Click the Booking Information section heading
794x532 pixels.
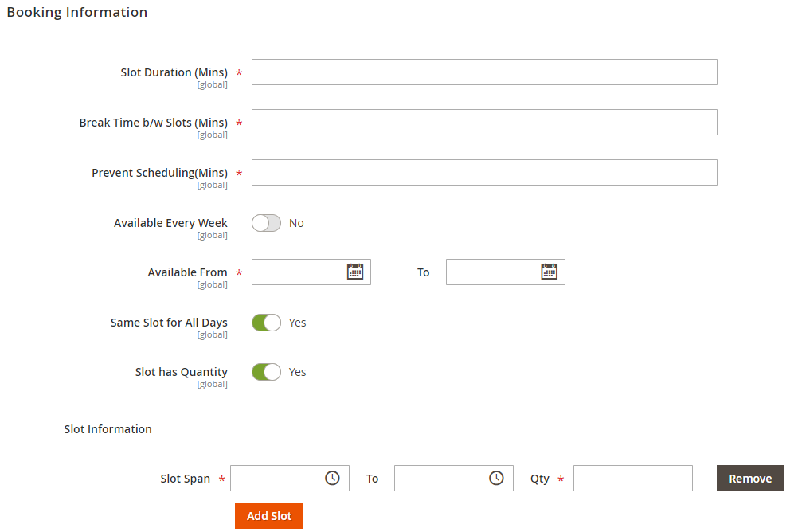tap(77, 12)
